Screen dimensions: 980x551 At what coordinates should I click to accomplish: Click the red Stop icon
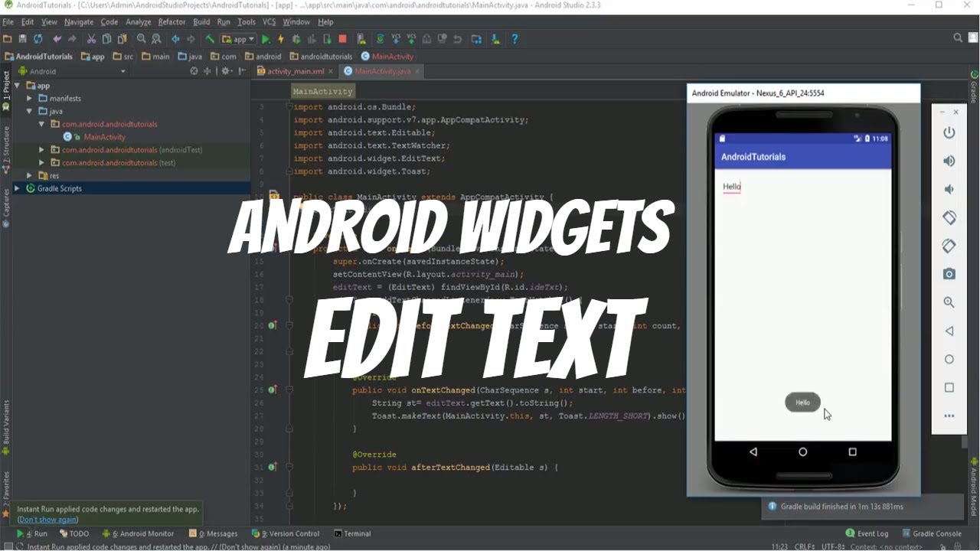coord(342,39)
